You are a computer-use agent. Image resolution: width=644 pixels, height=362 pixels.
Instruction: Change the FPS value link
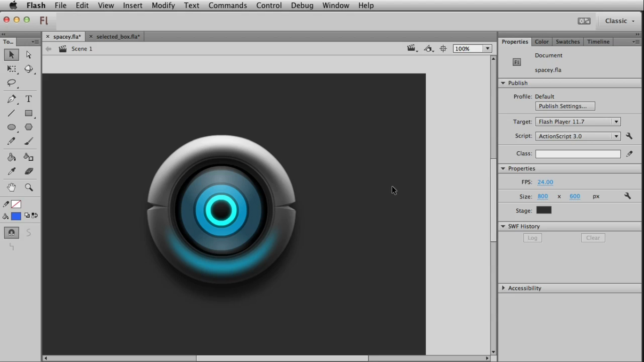pos(545,182)
